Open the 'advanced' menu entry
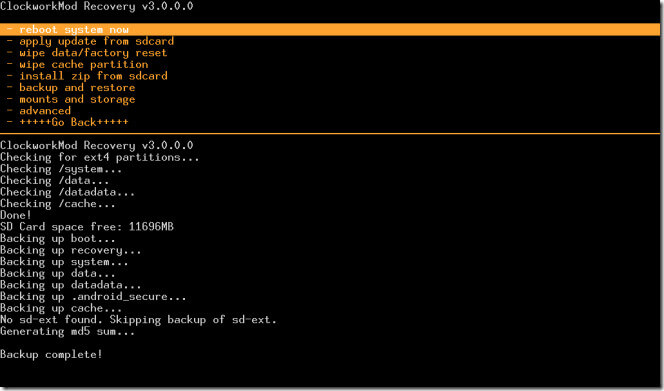 45,111
